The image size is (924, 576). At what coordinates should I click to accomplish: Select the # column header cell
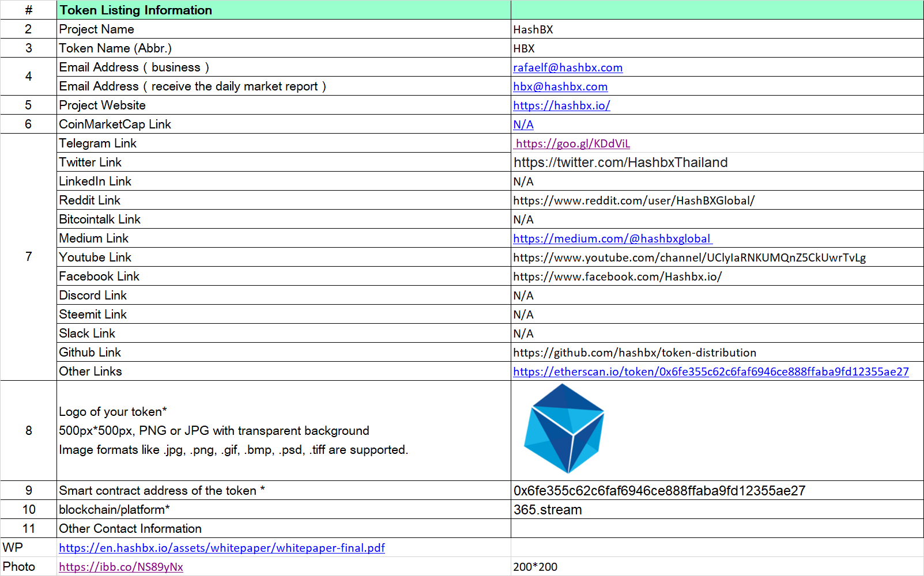click(28, 10)
